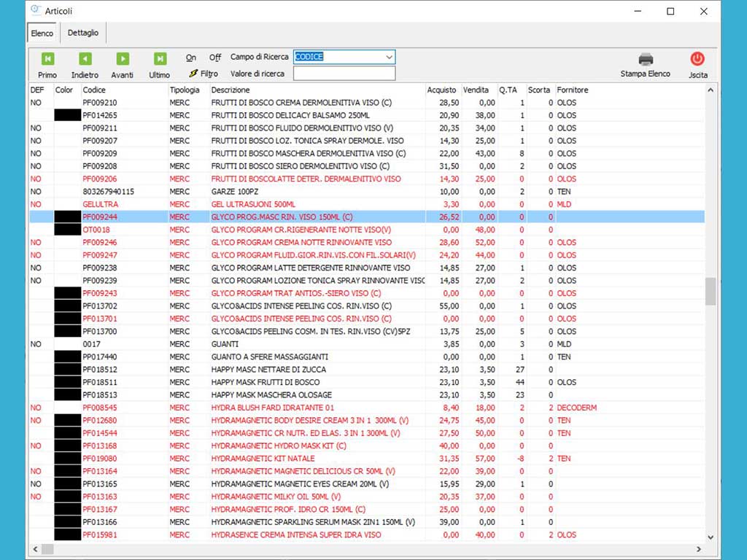
Task: Click the Articoli app icon in title bar
Action: pos(36,11)
